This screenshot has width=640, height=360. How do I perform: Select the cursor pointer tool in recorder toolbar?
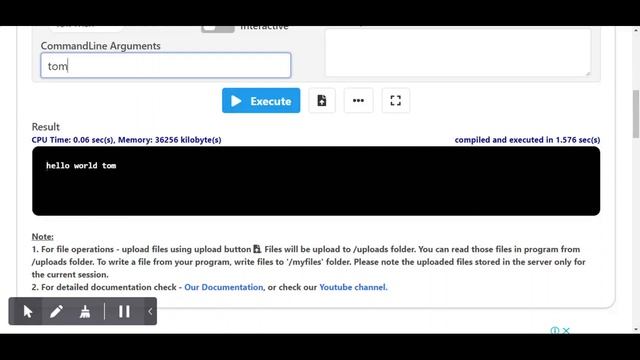[28, 311]
